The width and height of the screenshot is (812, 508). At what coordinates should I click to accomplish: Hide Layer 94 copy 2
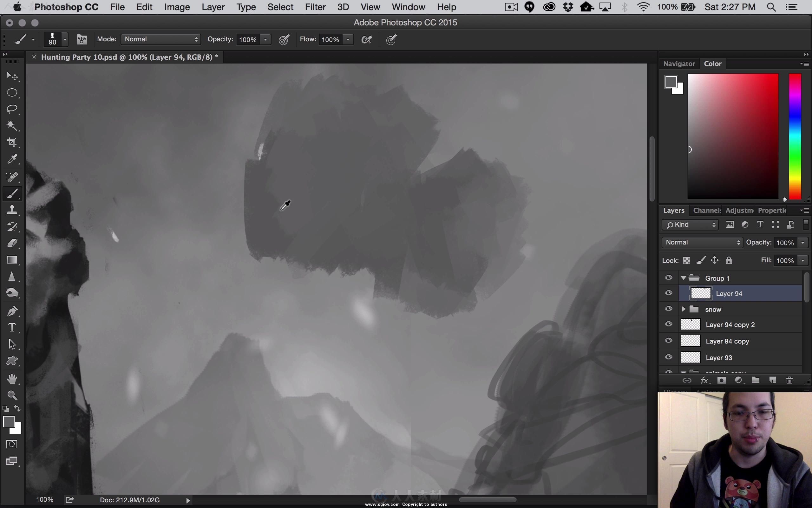tap(668, 324)
